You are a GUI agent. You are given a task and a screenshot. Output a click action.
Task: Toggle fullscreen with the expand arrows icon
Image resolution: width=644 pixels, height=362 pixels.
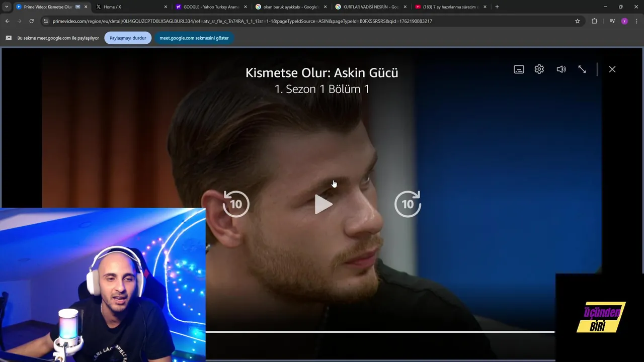[582, 69]
